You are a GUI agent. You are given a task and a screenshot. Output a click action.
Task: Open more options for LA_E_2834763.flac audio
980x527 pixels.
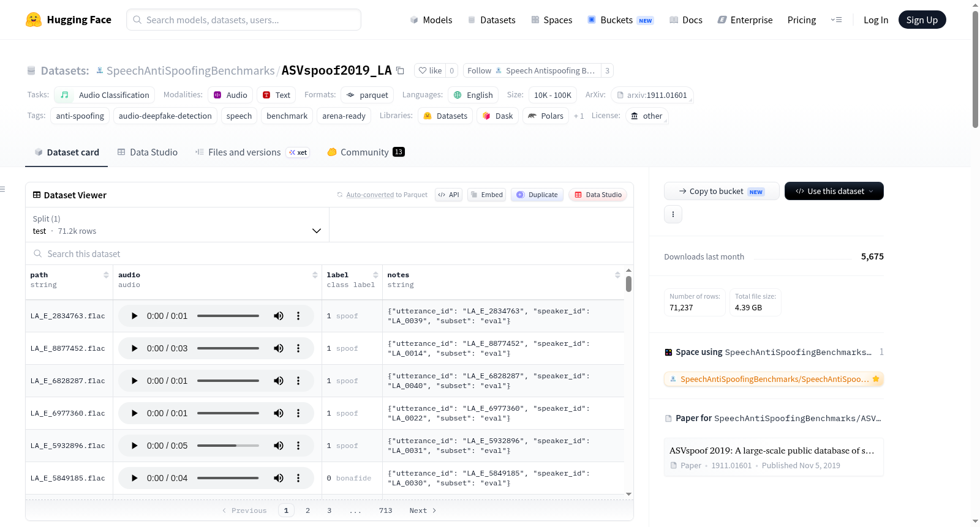click(298, 316)
